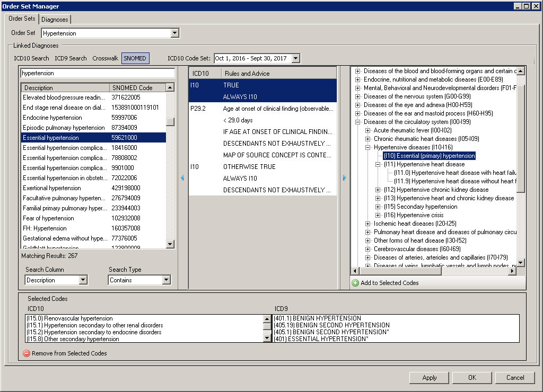Select (I11.9) Hypertensive heart disease without heart failure
543x392 pixels.
coord(456,181)
